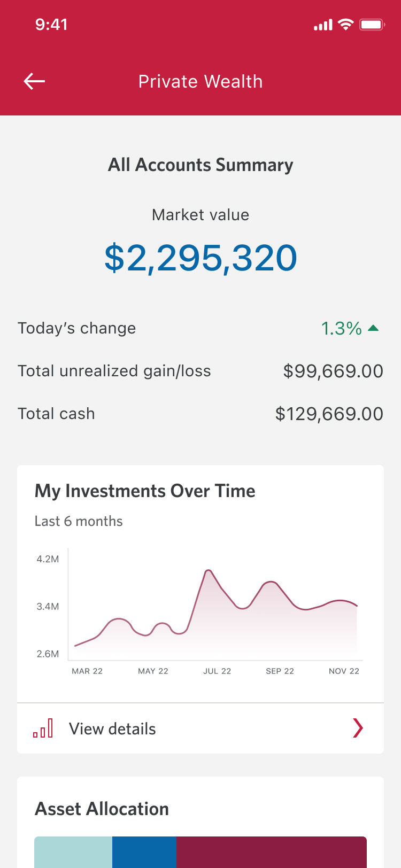Viewport: 401px width, 868px height.
Task: Tap the My Investments Over Time heading
Action: click(145, 491)
